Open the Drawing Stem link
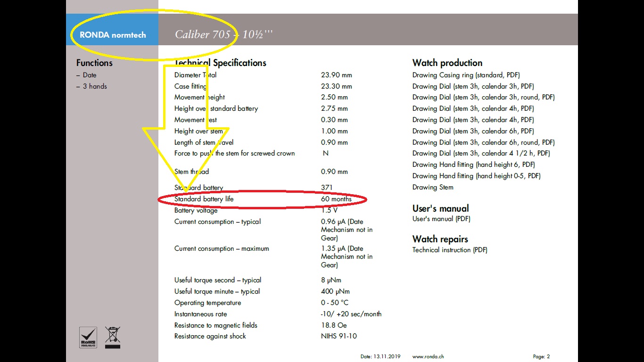Viewport: 644px width, 362px height. pyautogui.click(x=433, y=187)
